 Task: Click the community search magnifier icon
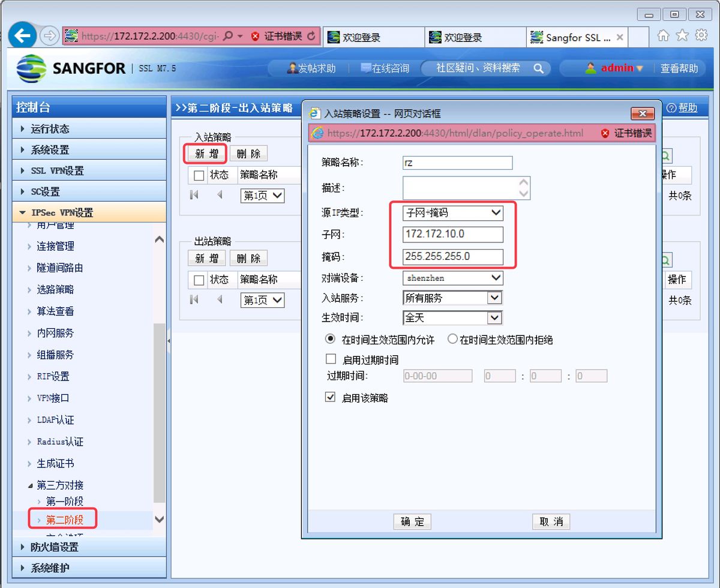click(538, 68)
